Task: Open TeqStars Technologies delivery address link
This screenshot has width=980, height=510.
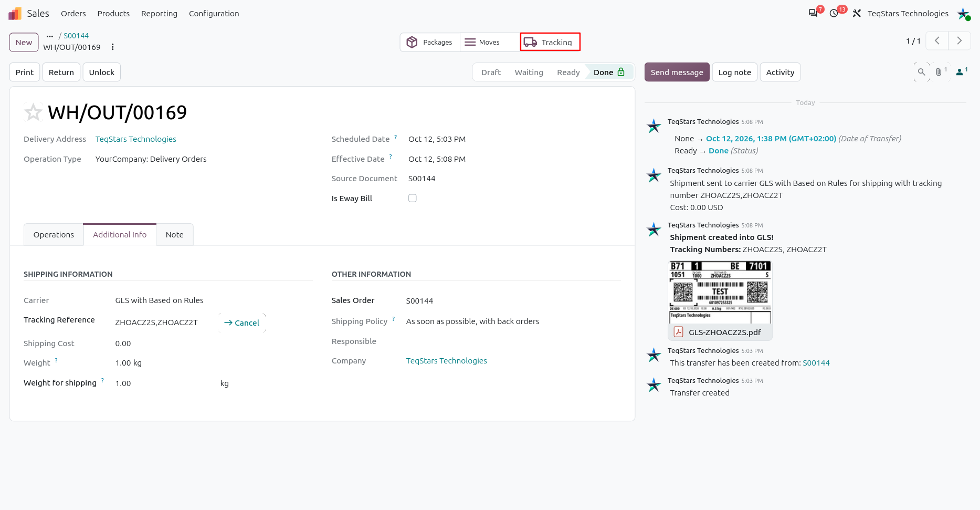Action: point(136,139)
